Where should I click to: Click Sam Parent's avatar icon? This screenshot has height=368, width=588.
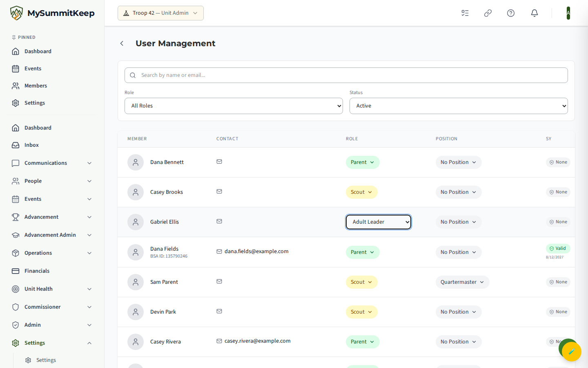(136, 282)
